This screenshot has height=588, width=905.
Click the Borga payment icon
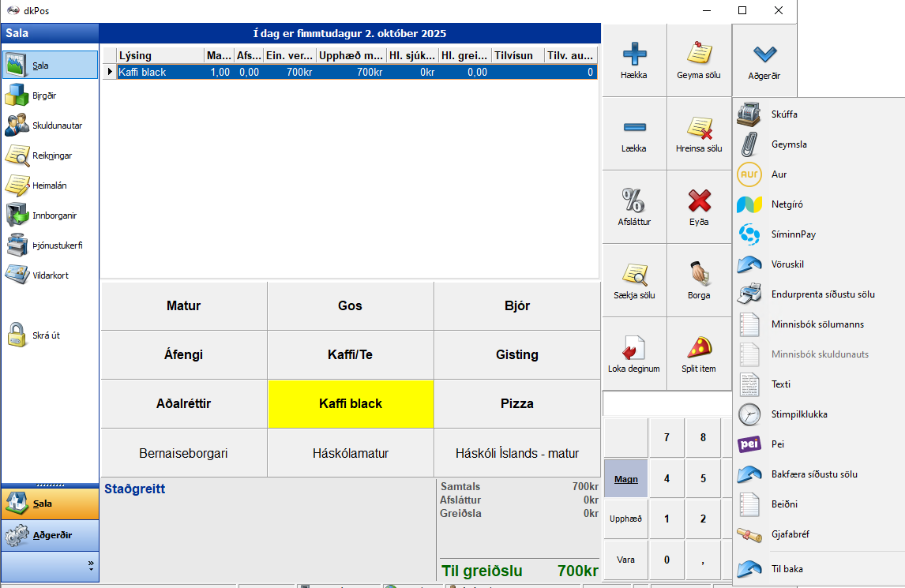[699, 274]
